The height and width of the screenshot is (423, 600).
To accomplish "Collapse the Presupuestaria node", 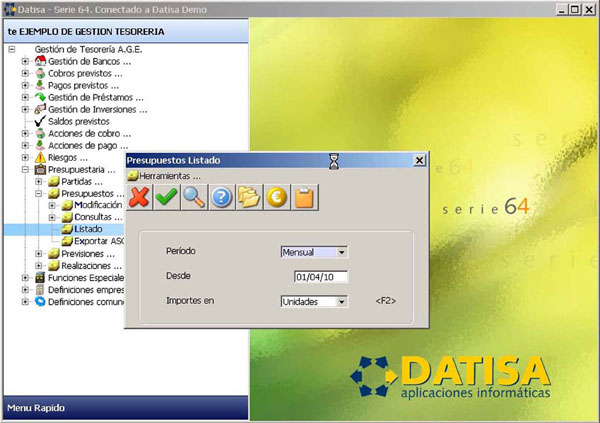I will tap(25, 170).
